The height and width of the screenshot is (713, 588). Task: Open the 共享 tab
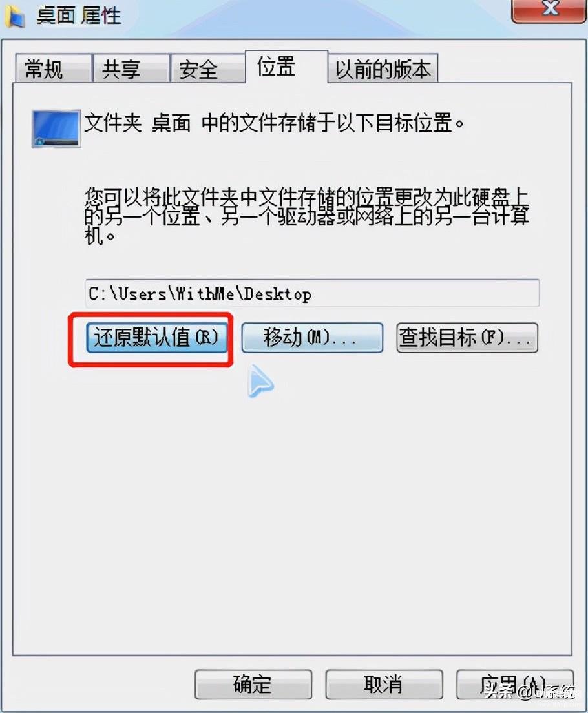(x=131, y=68)
